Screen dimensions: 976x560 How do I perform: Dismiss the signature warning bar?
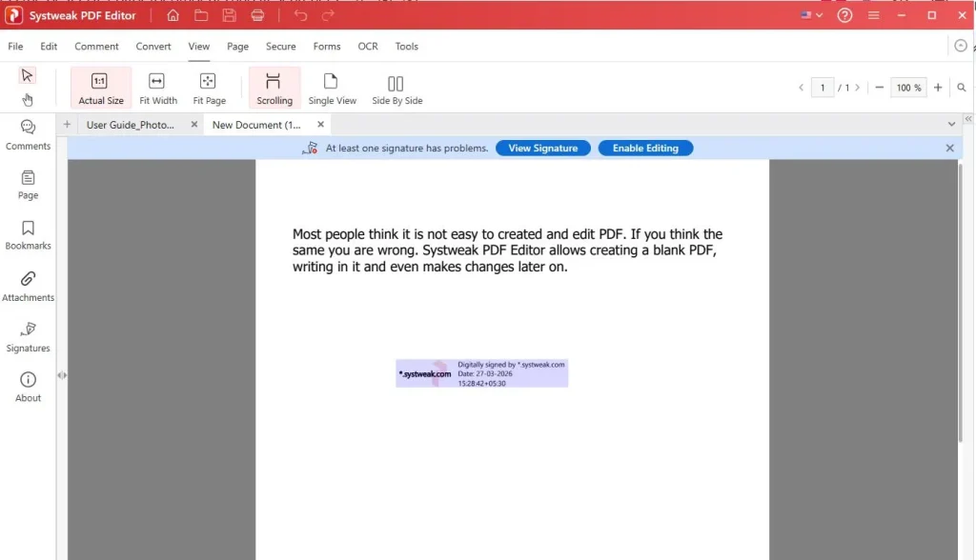tap(950, 148)
